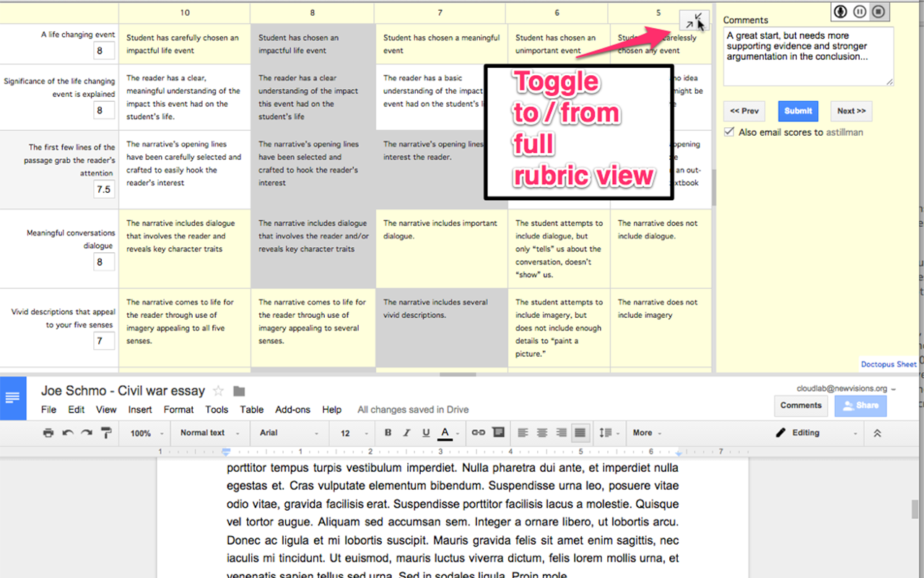This screenshot has width=924, height=578.
Task: Click the Comments text box
Action: pos(808,56)
